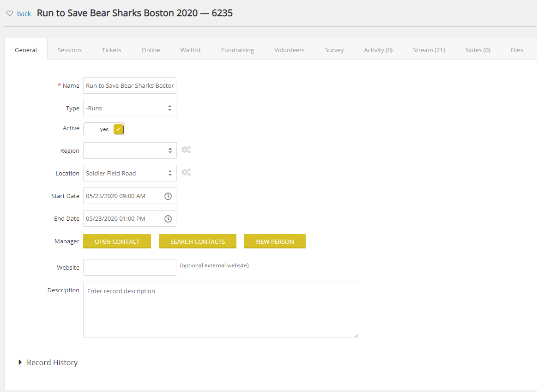Click the '(optional external website)' hint text
The width and height of the screenshot is (537, 392).
pyautogui.click(x=214, y=265)
